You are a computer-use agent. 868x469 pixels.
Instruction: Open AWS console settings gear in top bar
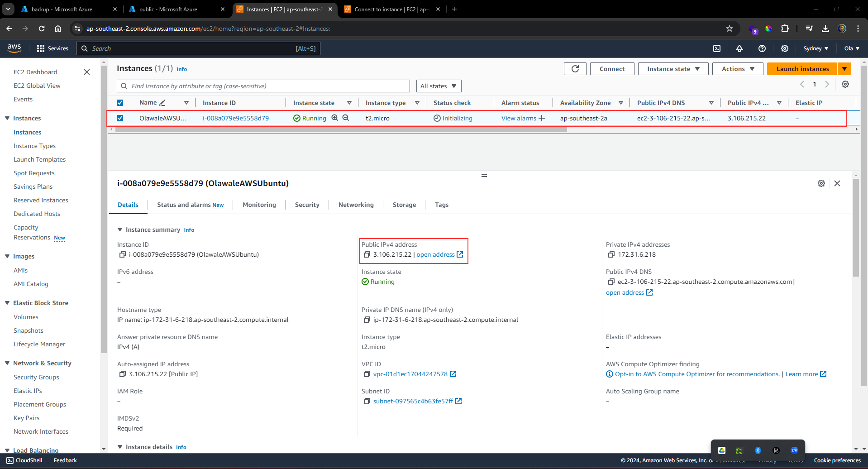(785, 48)
